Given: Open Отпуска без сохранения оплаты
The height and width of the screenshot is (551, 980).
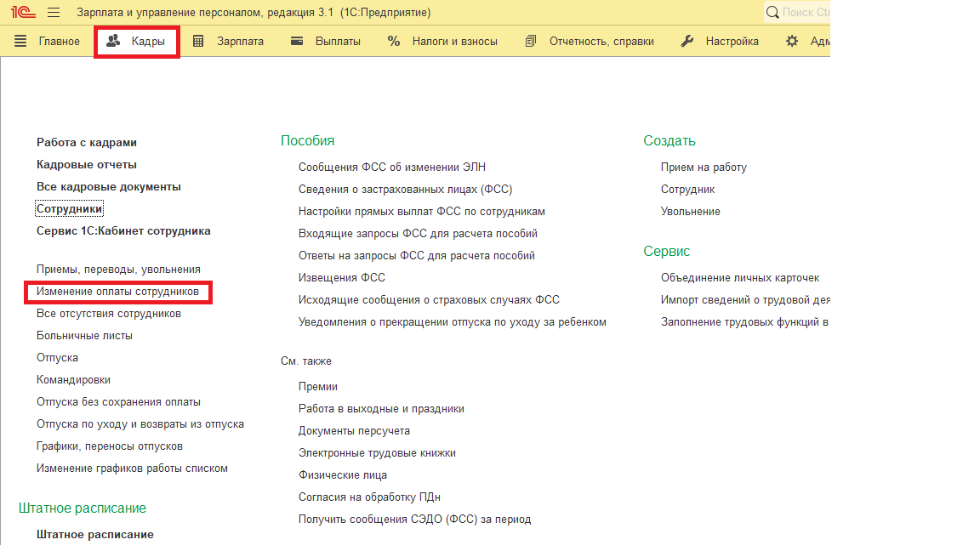Looking at the screenshot, I should coord(118,401).
